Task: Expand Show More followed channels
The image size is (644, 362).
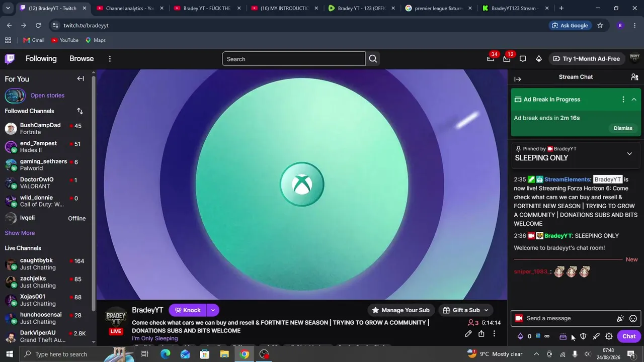Action: pyautogui.click(x=20, y=233)
